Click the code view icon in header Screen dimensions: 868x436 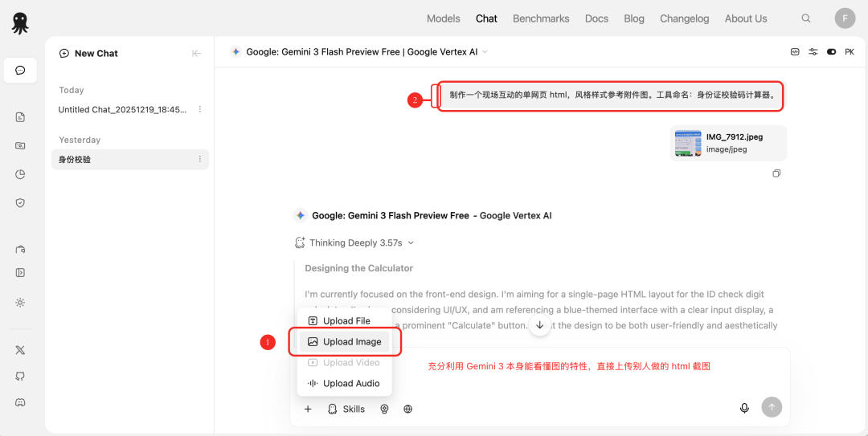794,51
